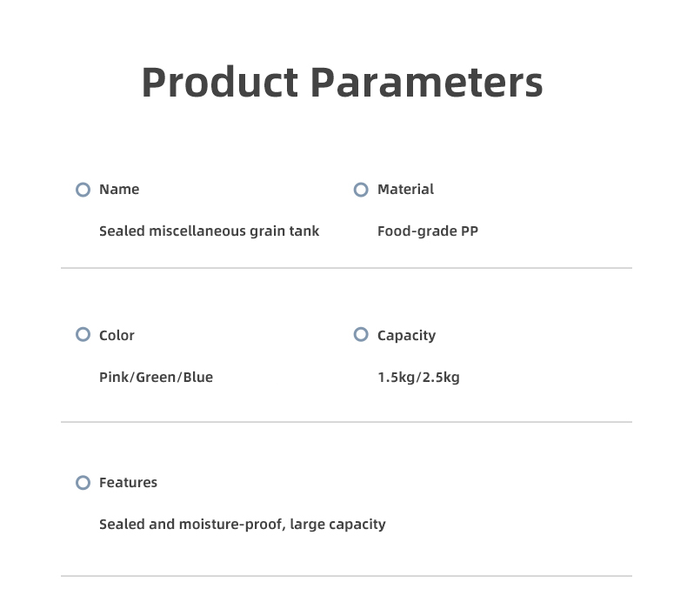Click 'Sealed miscellaneous grain tank' text
The height and width of the screenshot is (616, 687).
(209, 231)
